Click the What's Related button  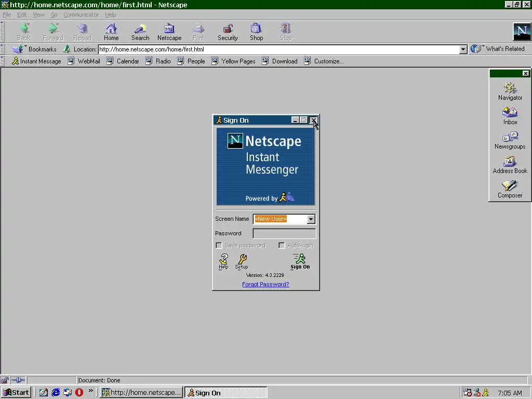tap(498, 49)
